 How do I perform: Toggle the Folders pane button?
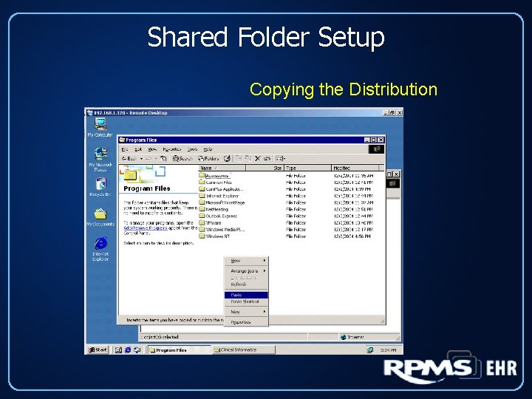pos(208,159)
